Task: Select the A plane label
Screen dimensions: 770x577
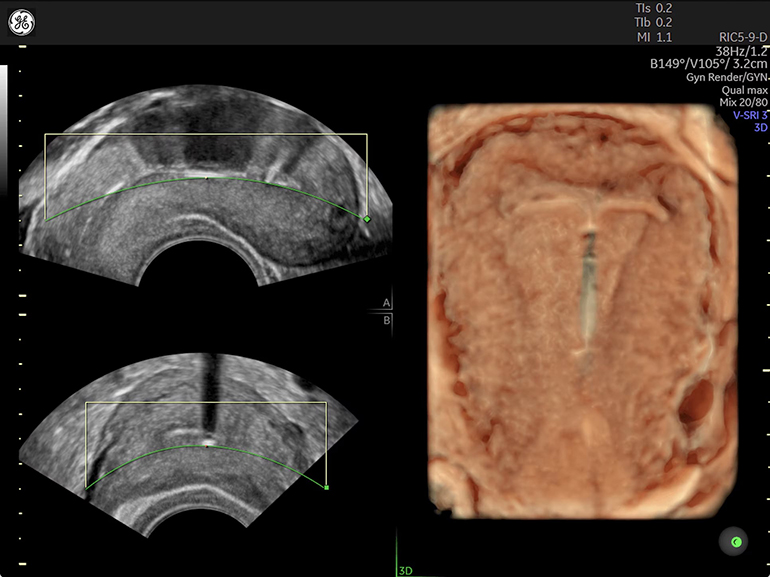Action: click(x=386, y=302)
